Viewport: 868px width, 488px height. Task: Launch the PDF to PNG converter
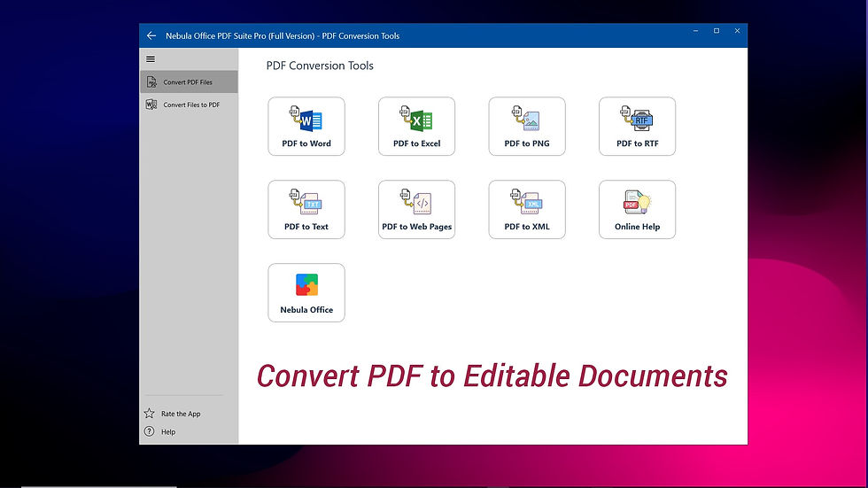click(526, 126)
